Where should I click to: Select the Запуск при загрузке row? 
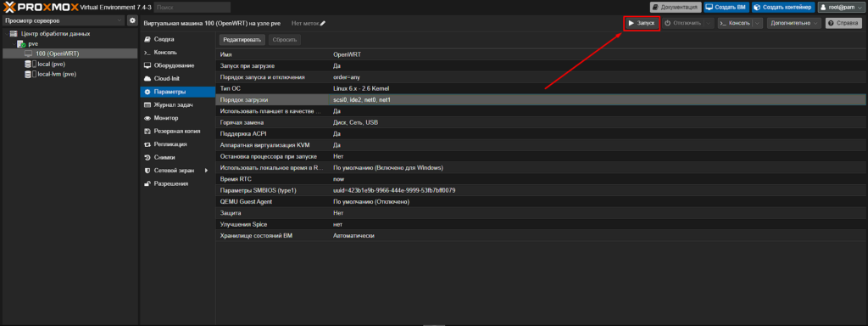coord(540,66)
